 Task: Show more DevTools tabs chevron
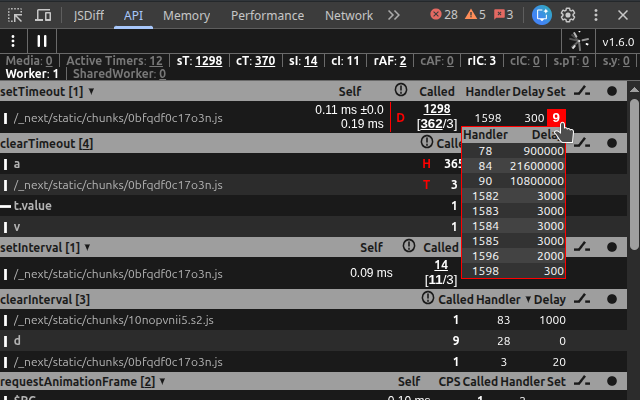click(x=393, y=16)
